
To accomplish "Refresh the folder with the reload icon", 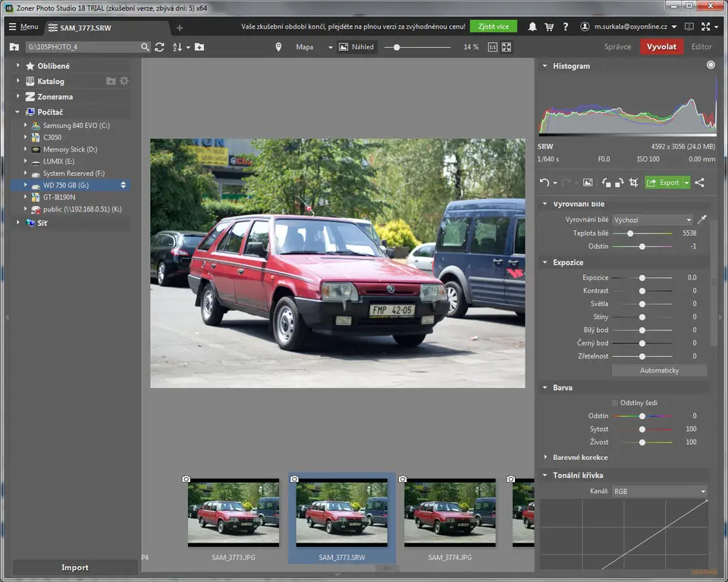I will click(159, 47).
